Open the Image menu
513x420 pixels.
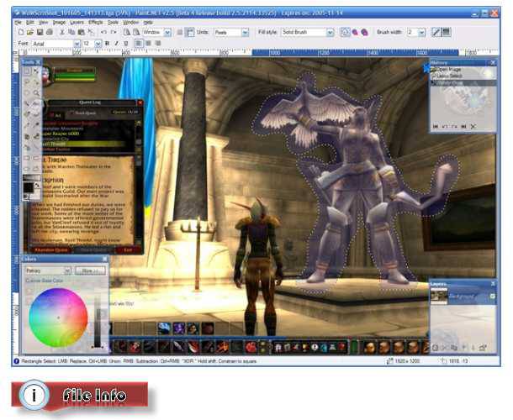click(x=59, y=22)
